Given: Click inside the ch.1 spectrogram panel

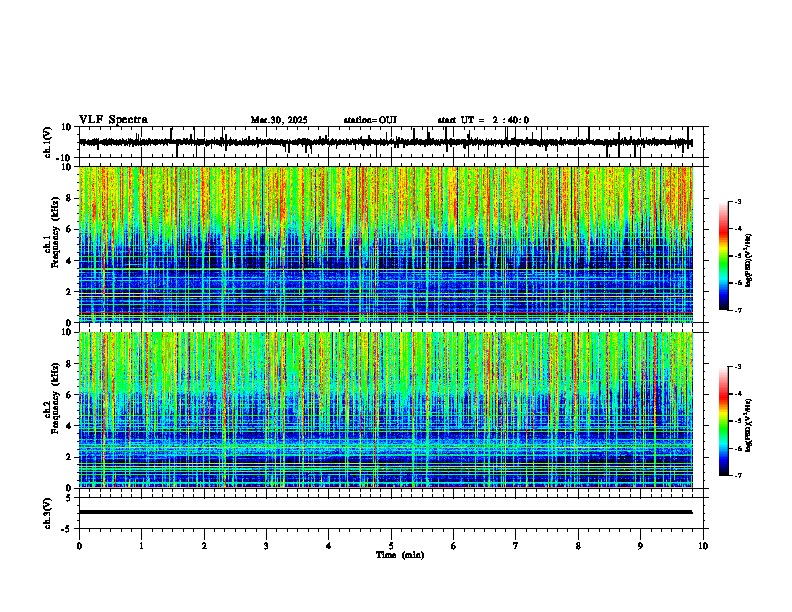Looking at the screenshot, I should [386, 244].
